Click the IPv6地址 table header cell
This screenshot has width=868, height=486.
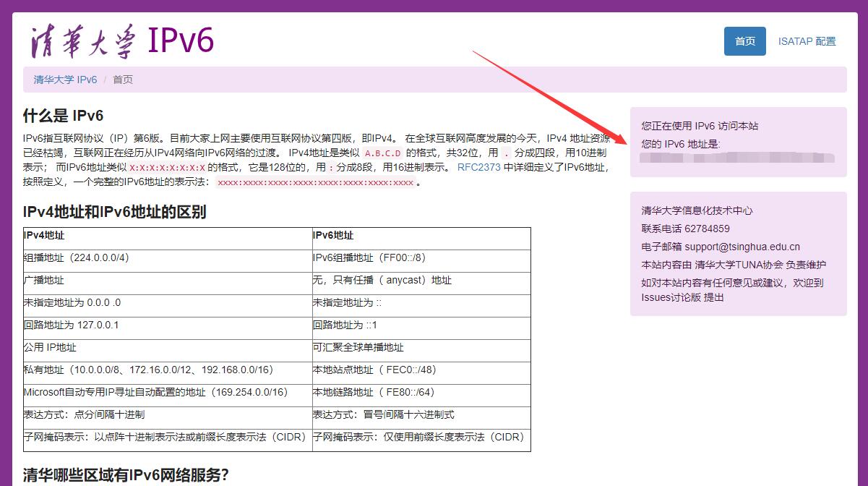tap(421, 238)
